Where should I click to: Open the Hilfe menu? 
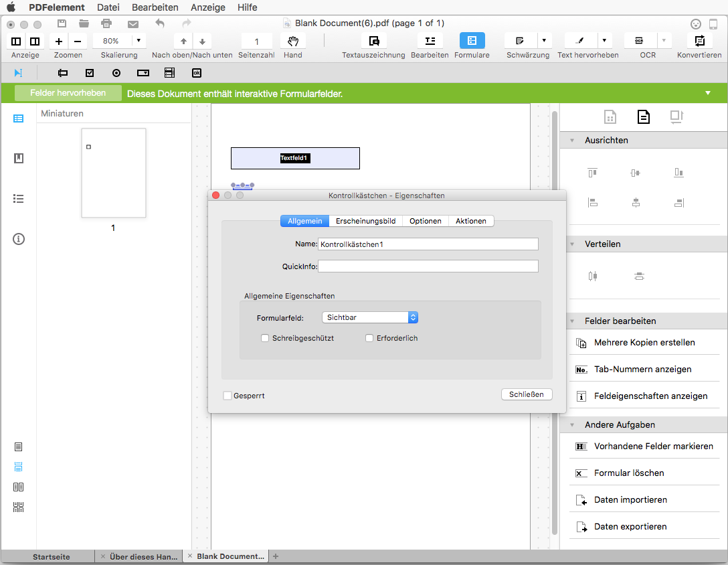[x=247, y=7]
